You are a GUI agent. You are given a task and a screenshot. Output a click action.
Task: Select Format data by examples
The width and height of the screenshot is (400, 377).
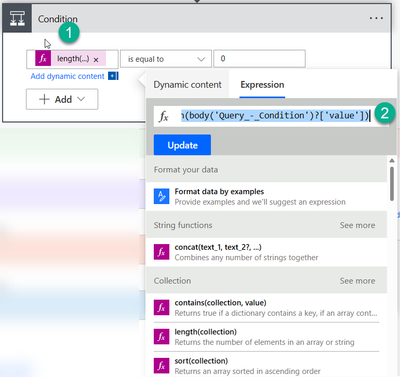point(266,196)
